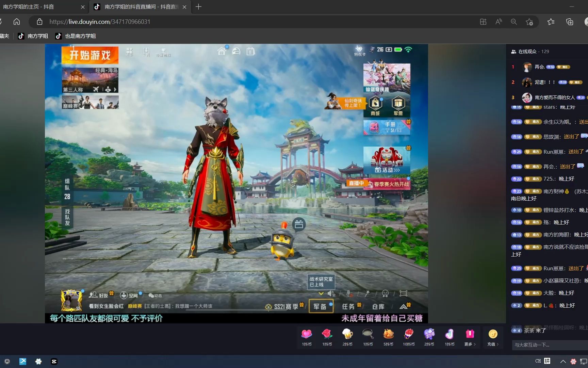Open the 巅峰赛 ranked mode banner

[90, 102]
